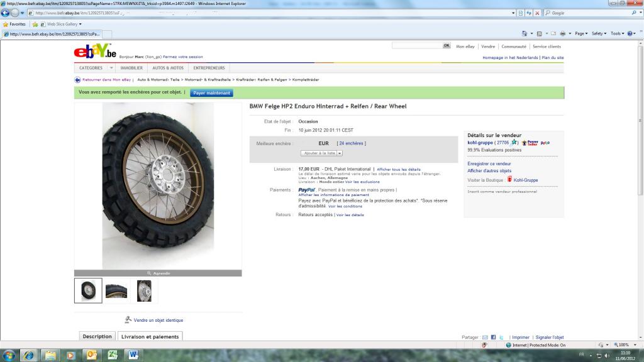Switch to the Description tab
The width and height of the screenshot is (644, 362).
click(97, 336)
